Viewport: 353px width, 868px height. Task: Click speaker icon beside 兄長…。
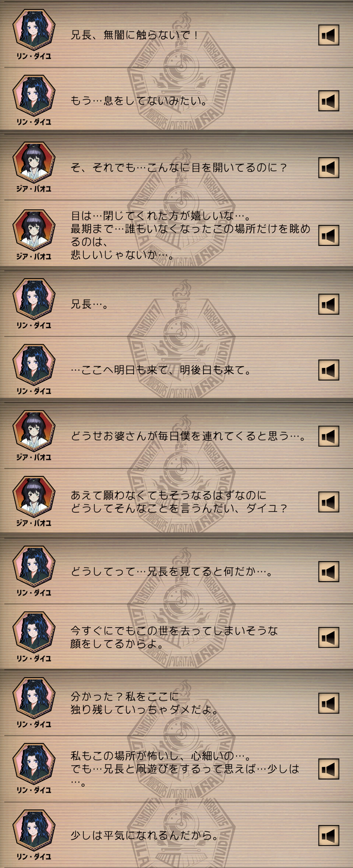pos(328,304)
